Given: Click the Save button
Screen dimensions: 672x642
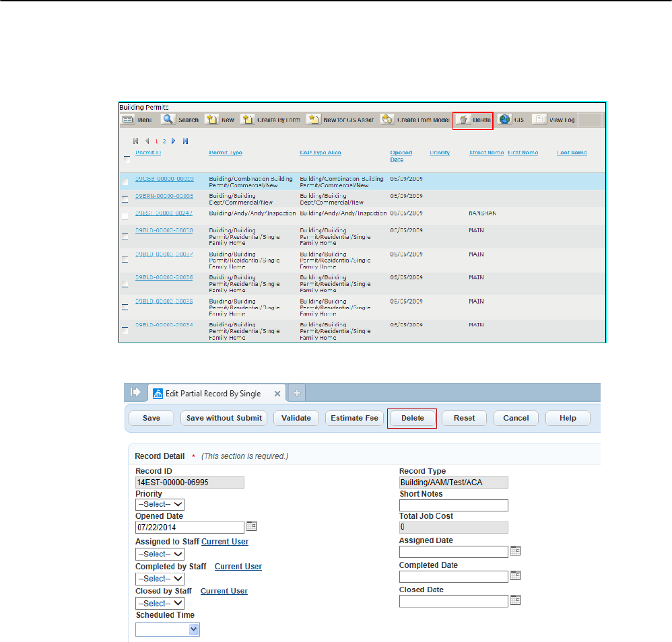Looking at the screenshot, I should click(152, 418).
